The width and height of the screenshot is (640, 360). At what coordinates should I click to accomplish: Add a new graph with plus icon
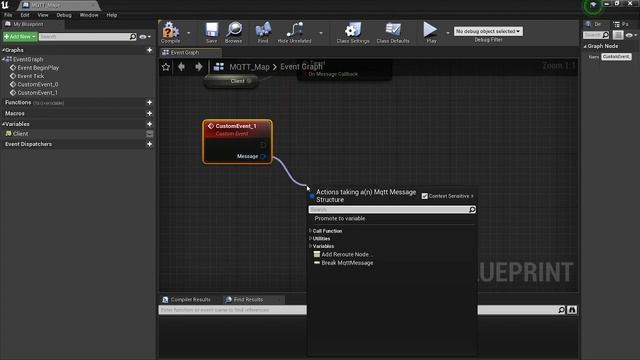[x=149, y=50]
